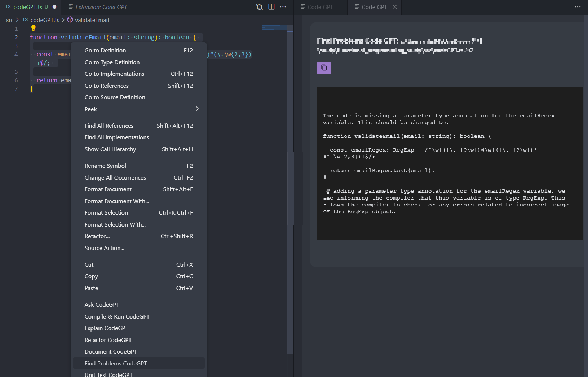
Task: Select Find Problems CodeGPT
Action: point(139,363)
